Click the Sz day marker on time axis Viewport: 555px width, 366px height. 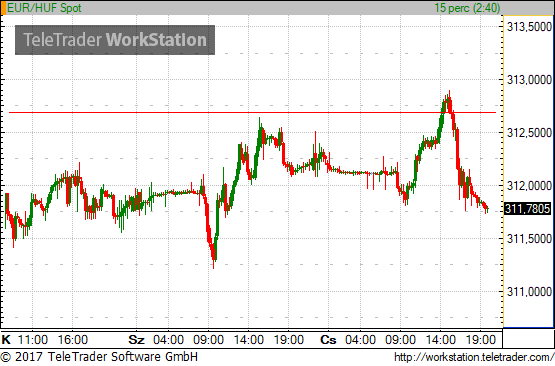click(136, 340)
